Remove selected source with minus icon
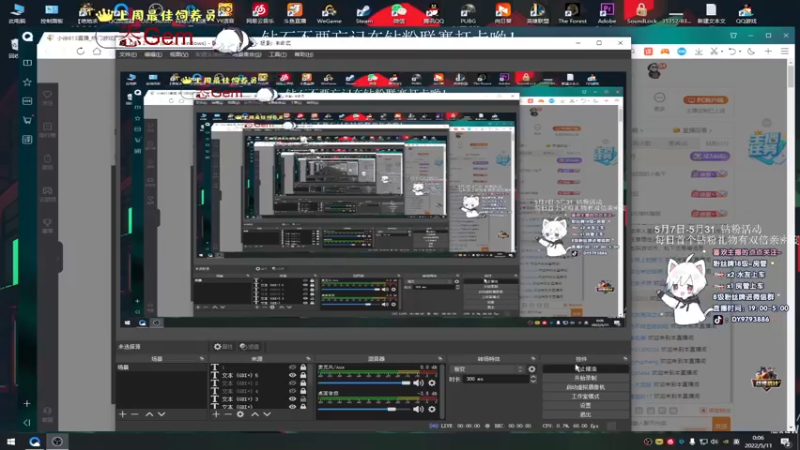The height and width of the screenshot is (450, 800). tap(228, 414)
